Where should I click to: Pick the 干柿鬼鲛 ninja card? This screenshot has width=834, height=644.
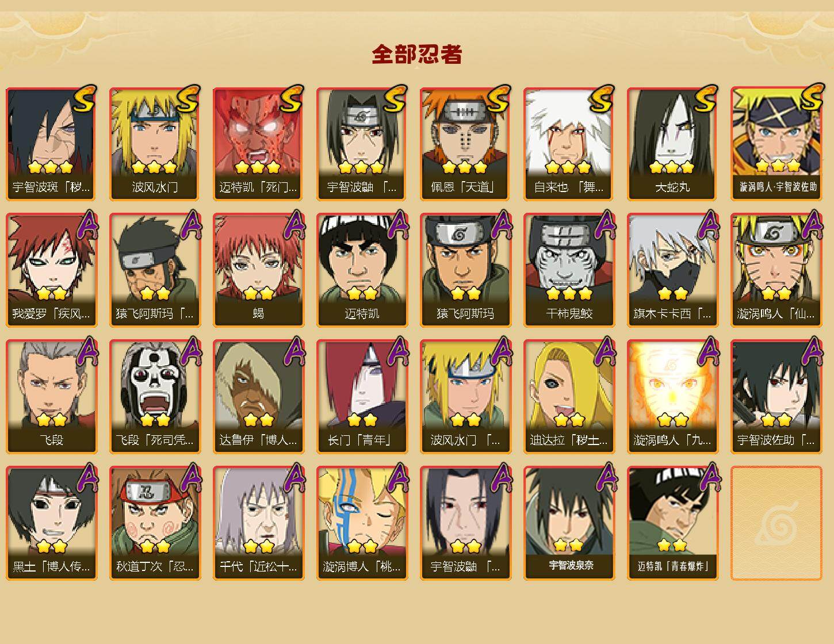tap(569, 270)
